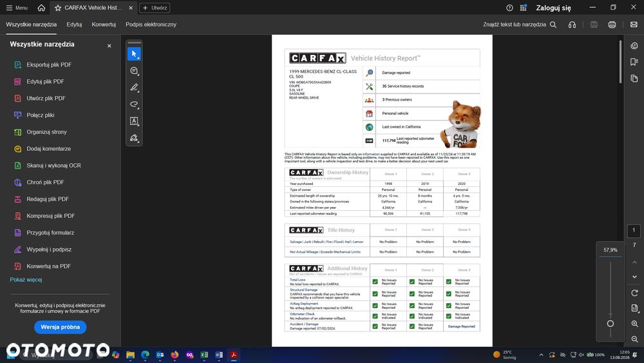This screenshot has width=644, height=363.
Task: Open the Edytuj tab
Action: pos(74,25)
